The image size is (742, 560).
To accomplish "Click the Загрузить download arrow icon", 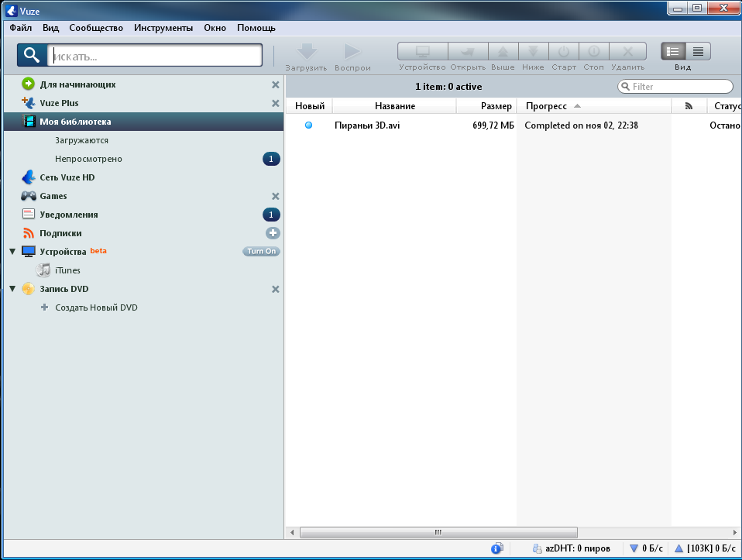I will click(x=307, y=51).
